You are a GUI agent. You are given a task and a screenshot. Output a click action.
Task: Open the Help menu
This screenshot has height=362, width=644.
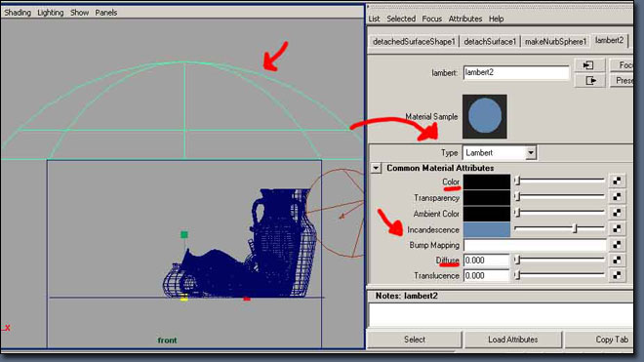tap(496, 19)
